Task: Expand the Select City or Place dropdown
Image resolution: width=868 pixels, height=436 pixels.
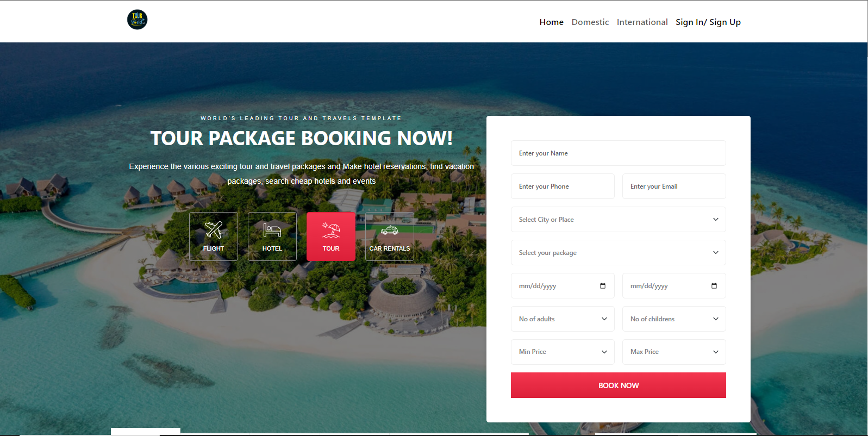Action: [x=619, y=220]
